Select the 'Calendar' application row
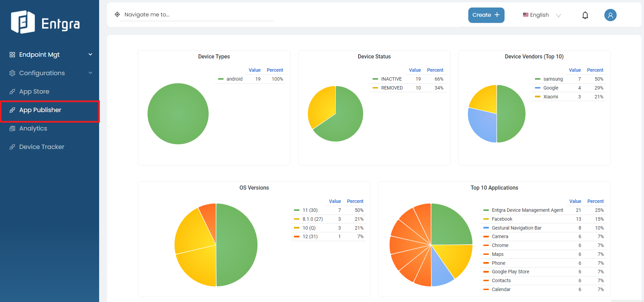 coord(544,289)
